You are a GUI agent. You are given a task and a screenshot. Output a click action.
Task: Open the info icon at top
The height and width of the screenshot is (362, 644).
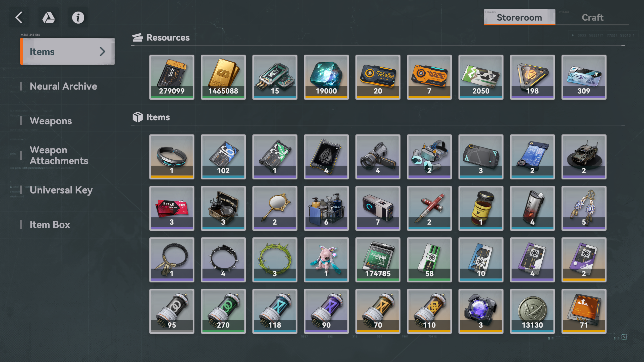pyautogui.click(x=78, y=18)
